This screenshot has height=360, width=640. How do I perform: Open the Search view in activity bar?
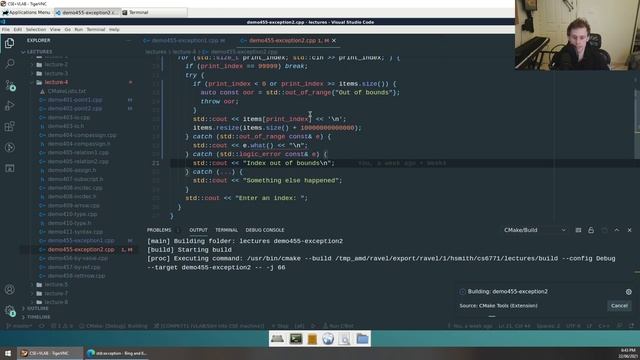[x=9, y=64]
